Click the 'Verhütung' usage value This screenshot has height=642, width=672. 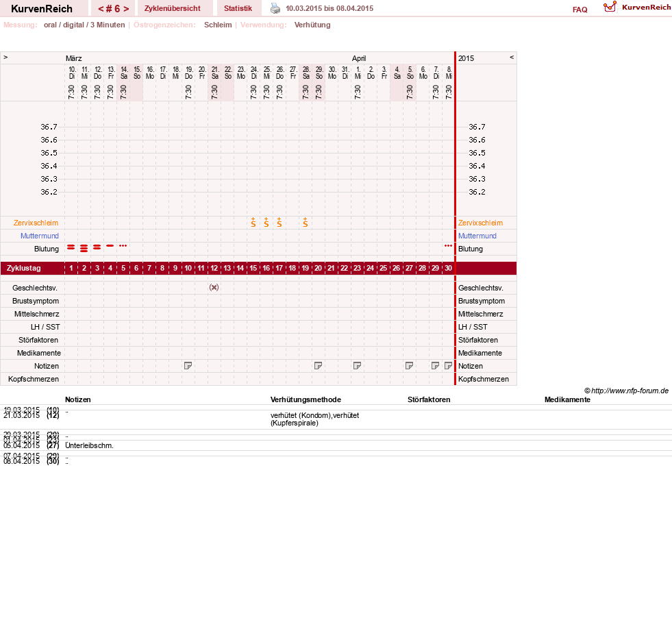tap(312, 25)
